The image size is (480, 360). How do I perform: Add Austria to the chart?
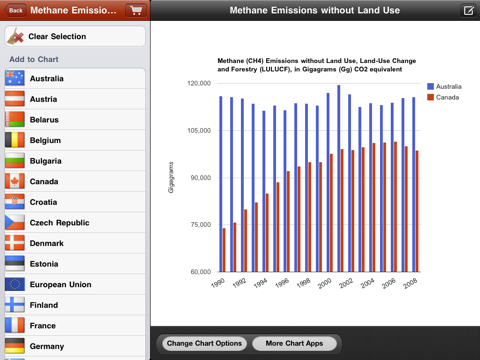tap(75, 99)
